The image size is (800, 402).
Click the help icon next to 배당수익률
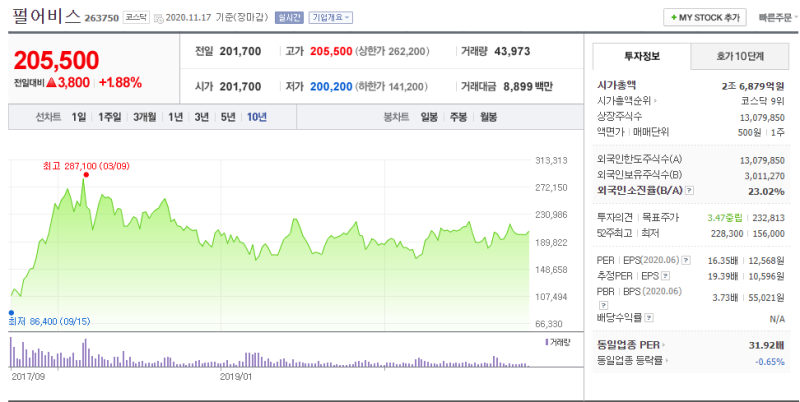tap(648, 318)
